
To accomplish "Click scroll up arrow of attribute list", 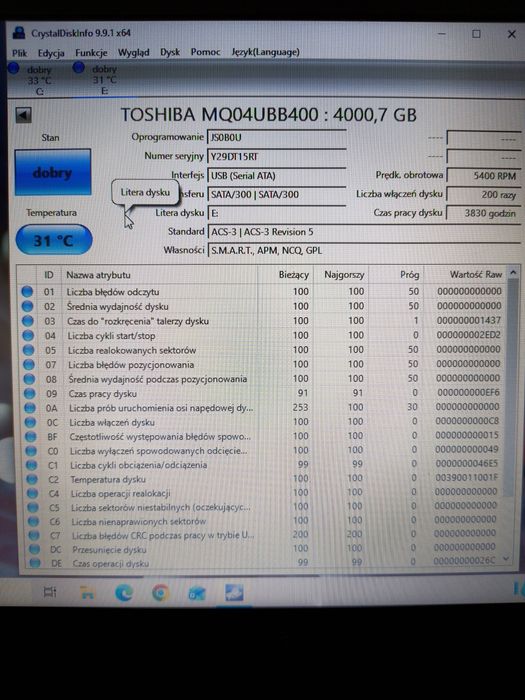I will click(x=513, y=272).
